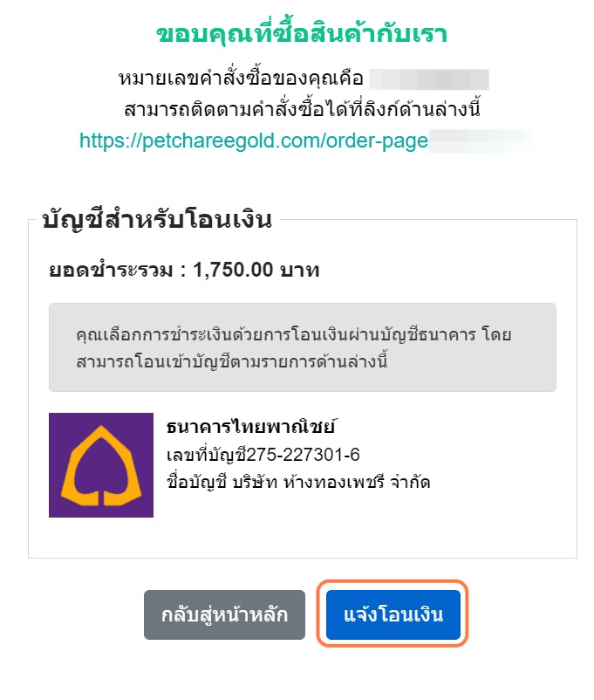Select the blurred order number after คุณคือ
The image size is (594, 700).
pos(429,79)
